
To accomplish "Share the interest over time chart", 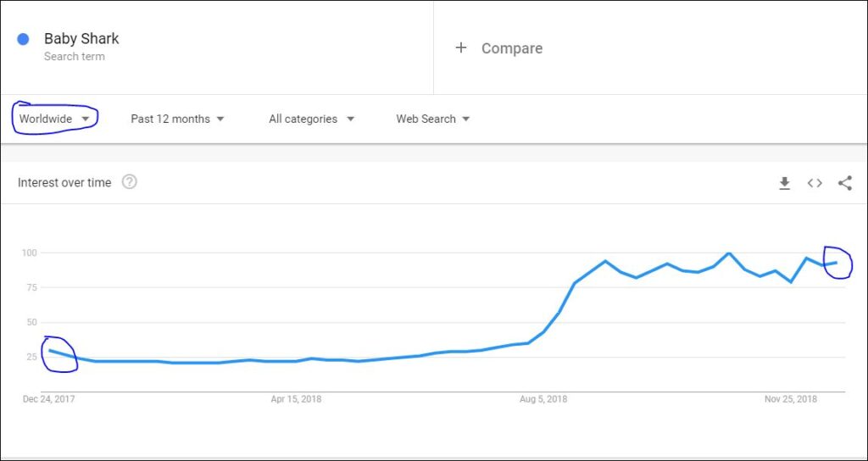I will pyautogui.click(x=844, y=183).
